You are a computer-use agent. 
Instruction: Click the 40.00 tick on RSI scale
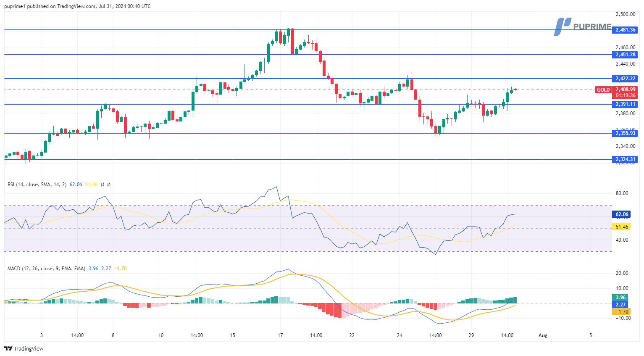(x=622, y=240)
